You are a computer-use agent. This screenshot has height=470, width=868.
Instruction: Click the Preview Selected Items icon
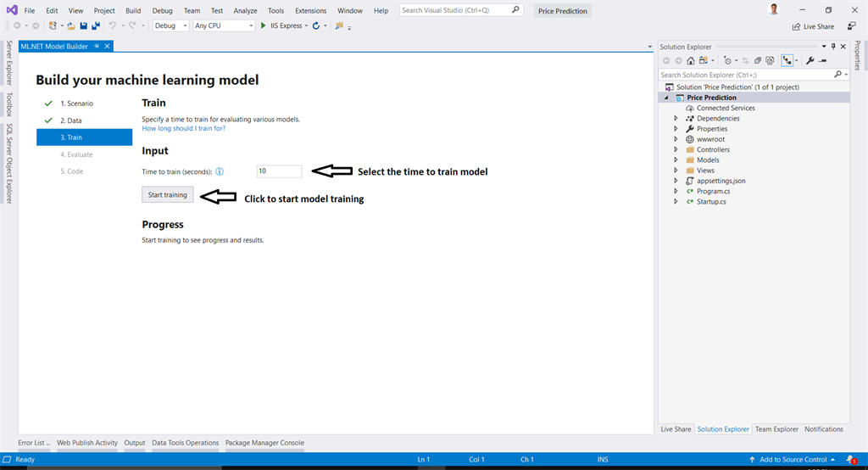823,60
